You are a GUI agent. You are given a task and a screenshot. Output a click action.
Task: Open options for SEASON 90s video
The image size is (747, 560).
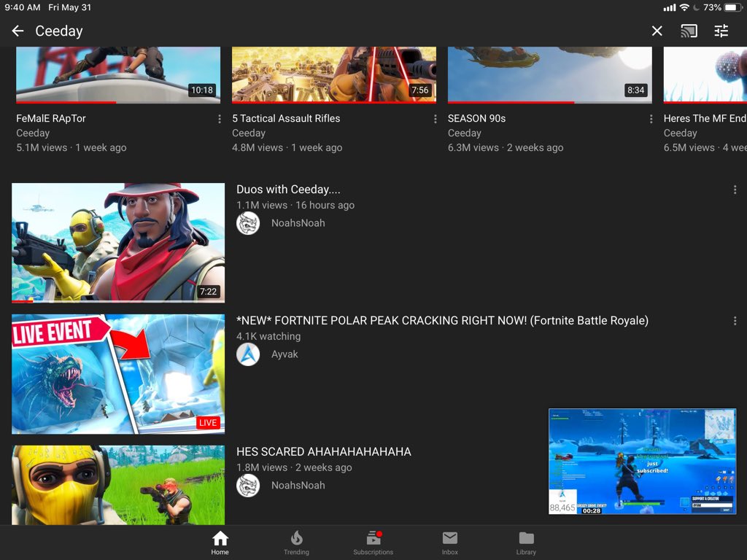pyautogui.click(x=651, y=119)
